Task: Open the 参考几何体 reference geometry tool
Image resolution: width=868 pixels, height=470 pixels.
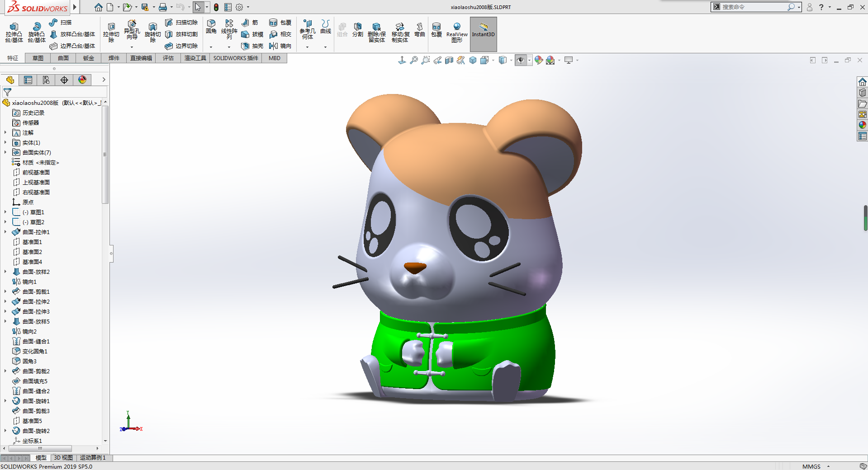Action: click(x=308, y=29)
